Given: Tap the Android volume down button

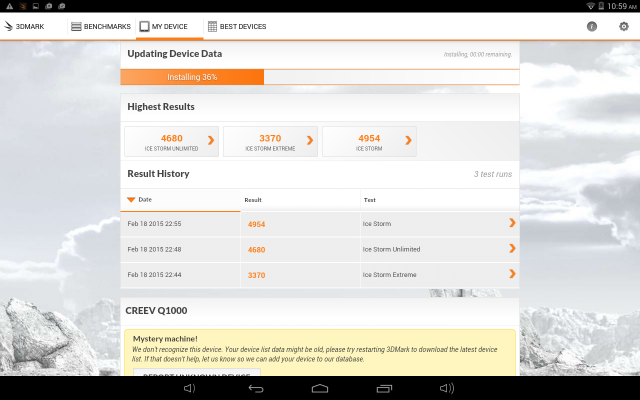Looking at the screenshot, I should tap(189, 388).
